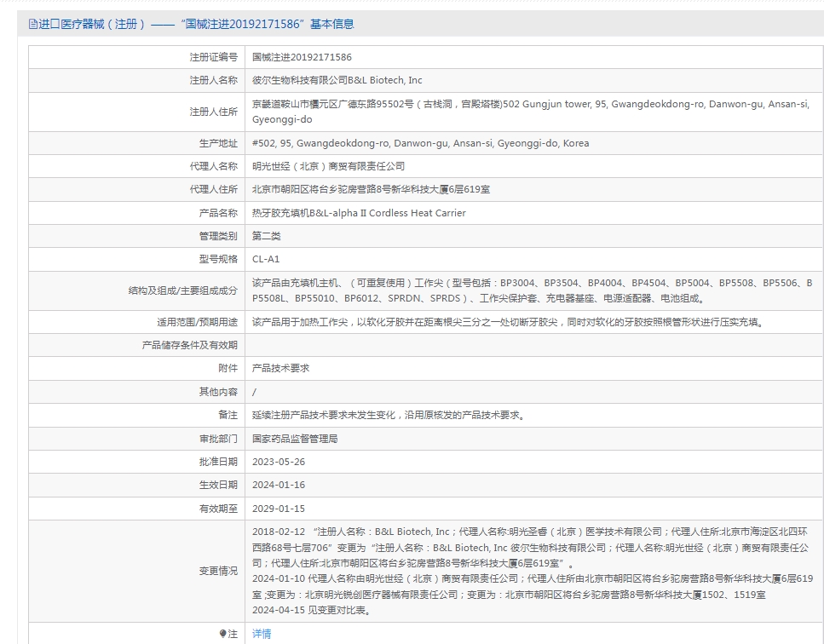Click the 管理类别 value 第二类
Screen dimensions: 824x644
point(266,236)
